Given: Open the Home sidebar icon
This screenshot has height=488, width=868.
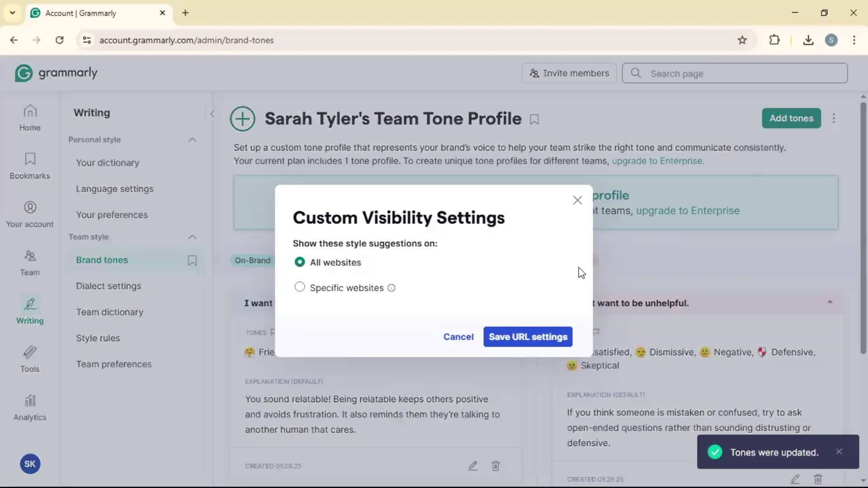Looking at the screenshot, I should click(x=30, y=117).
